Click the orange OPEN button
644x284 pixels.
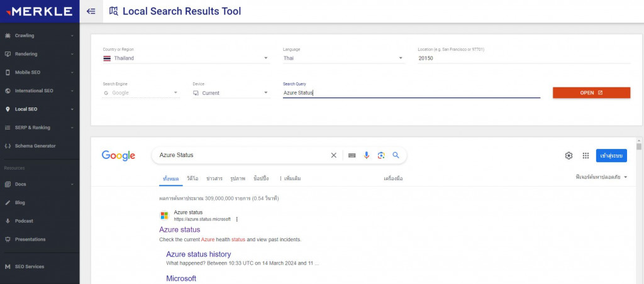click(x=591, y=93)
